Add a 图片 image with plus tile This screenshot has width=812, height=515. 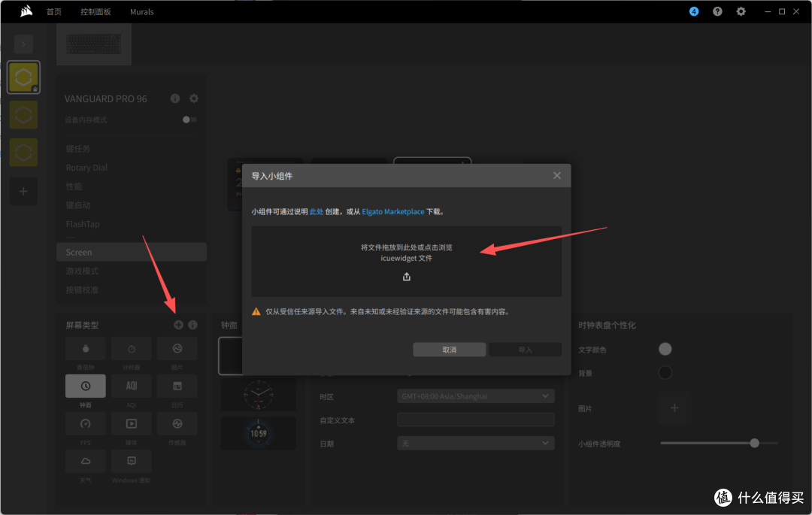[674, 408]
